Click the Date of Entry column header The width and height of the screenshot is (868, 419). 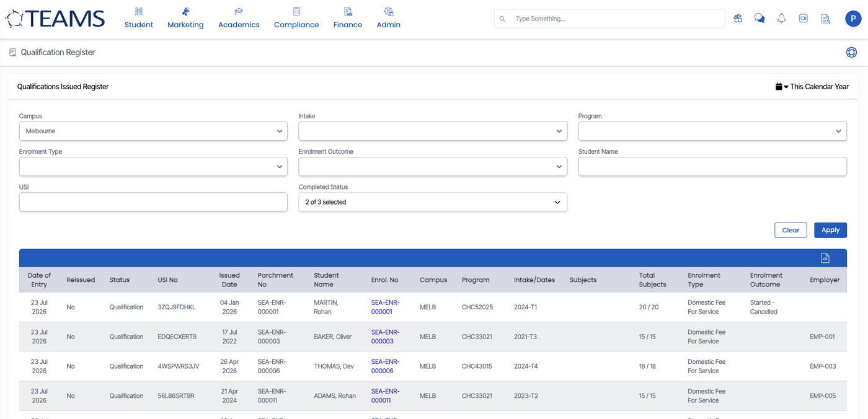click(x=39, y=280)
